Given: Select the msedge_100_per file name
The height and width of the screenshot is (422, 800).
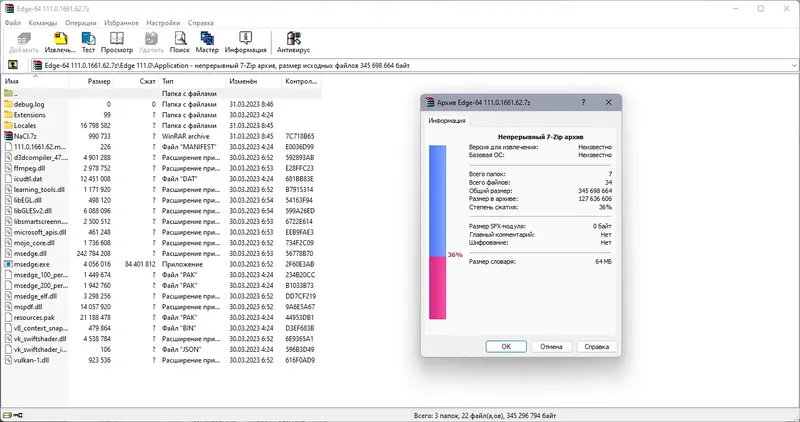Looking at the screenshot, I should point(40,275).
